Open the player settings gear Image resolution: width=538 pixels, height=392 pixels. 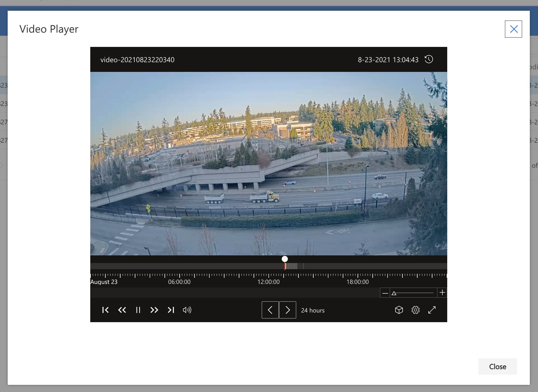415,310
